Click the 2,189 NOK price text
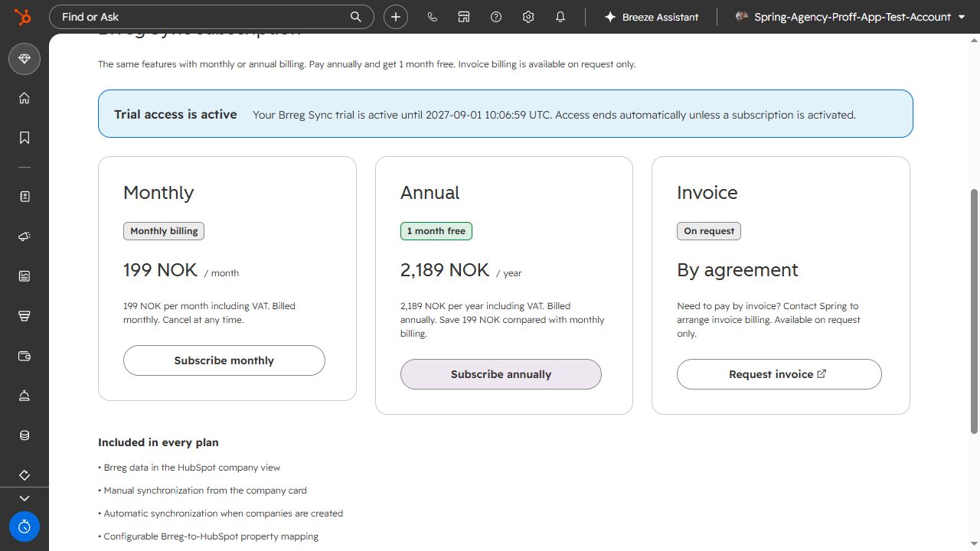980x551 pixels. pos(445,270)
